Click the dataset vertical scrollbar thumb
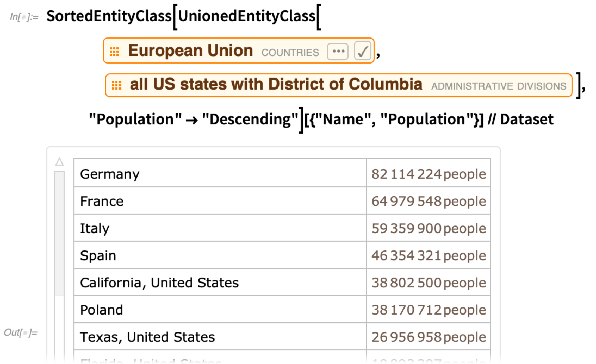Viewport: 596px width, 364px height. tap(59, 233)
